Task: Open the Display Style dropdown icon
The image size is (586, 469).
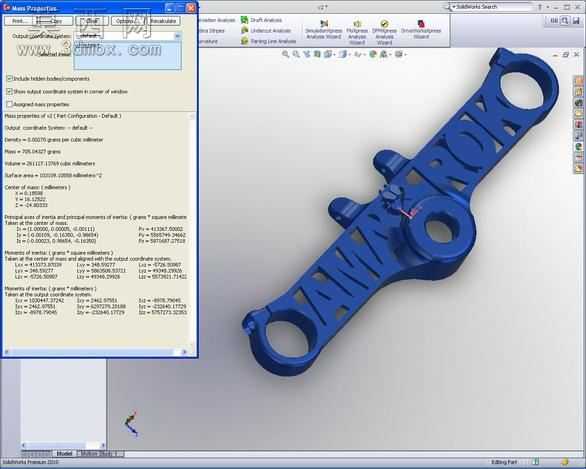Action: [x=344, y=54]
